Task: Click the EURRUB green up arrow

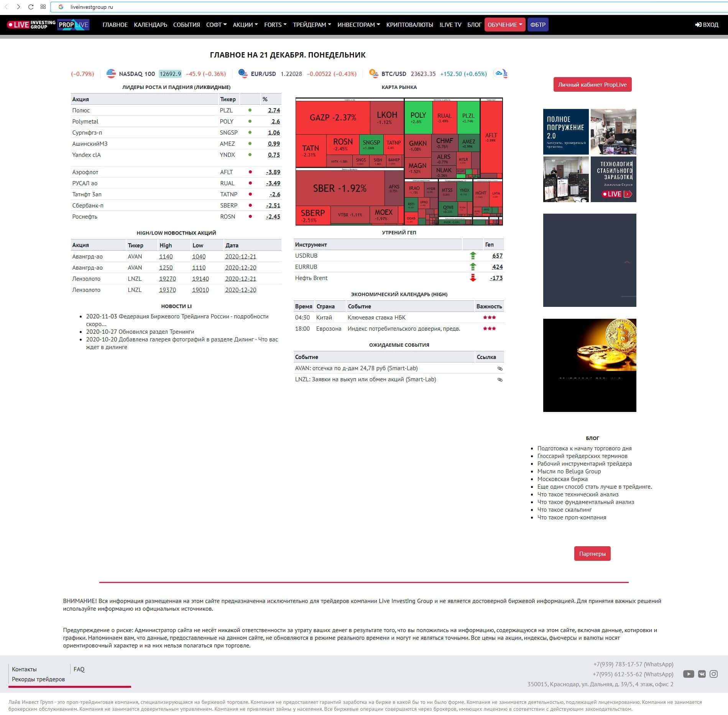Action: coord(473,267)
